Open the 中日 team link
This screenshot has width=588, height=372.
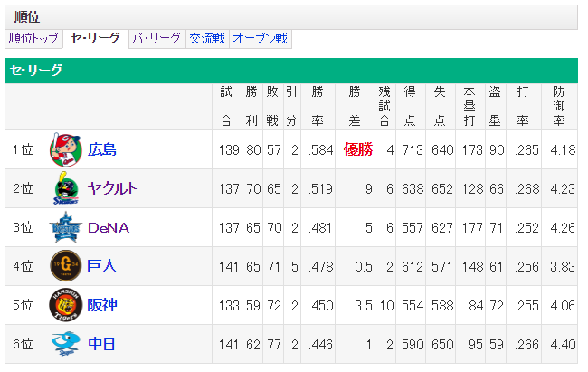pos(101,344)
